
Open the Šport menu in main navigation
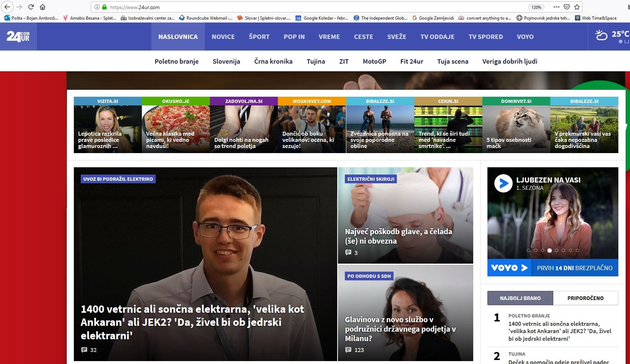259,37
